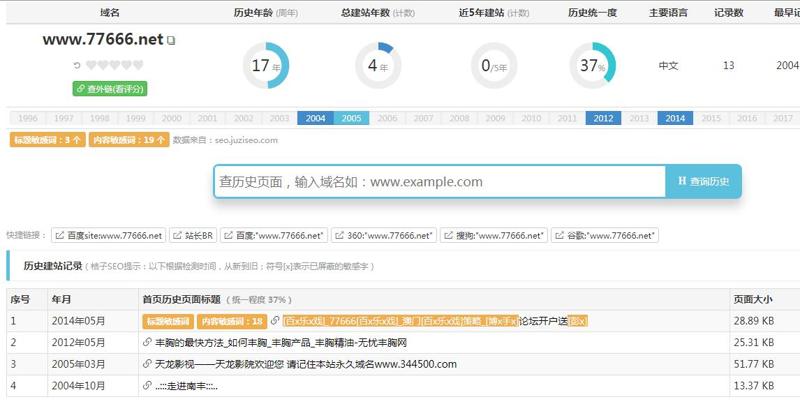The image size is (800, 404).
Task: Focus the domain history search field
Action: tap(440, 182)
